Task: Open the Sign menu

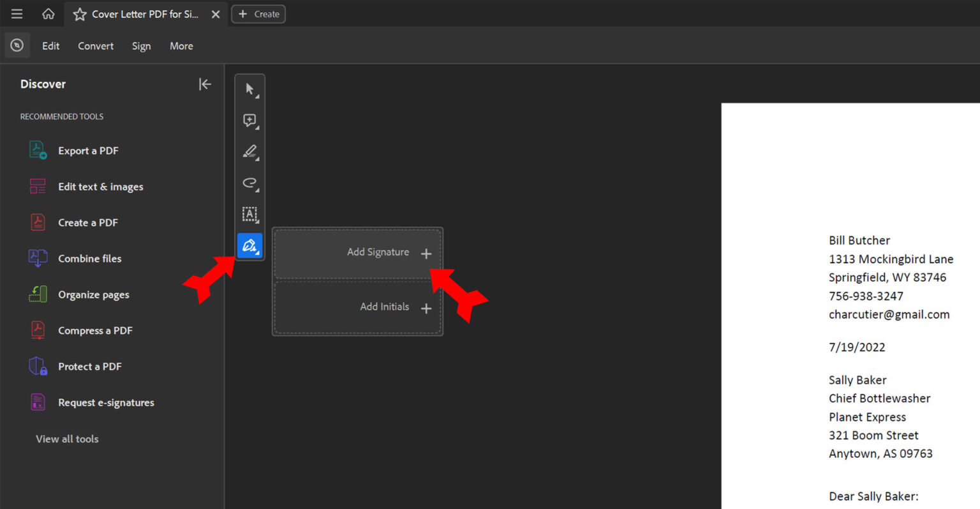Action: pyautogui.click(x=141, y=46)
